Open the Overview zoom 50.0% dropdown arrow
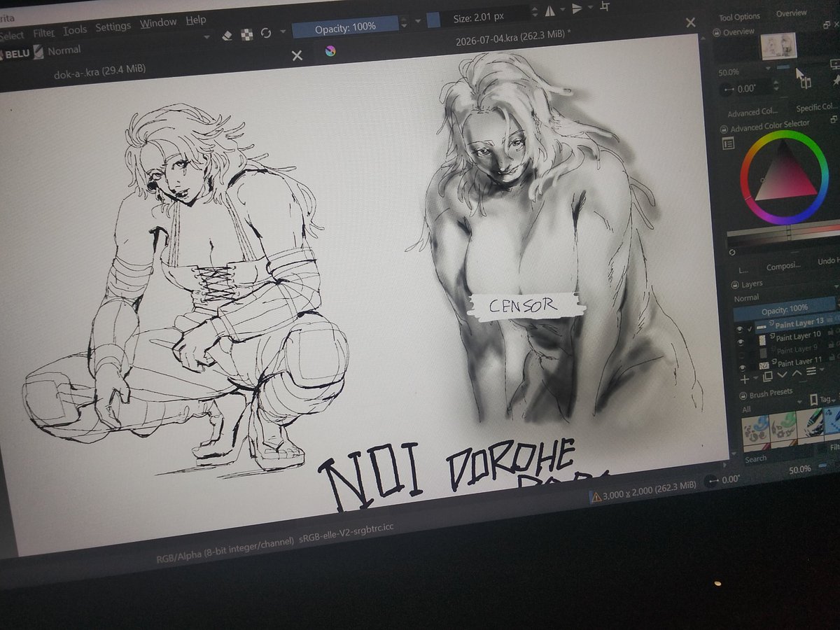The image size is (840, 630). click(x=768, y=69)
